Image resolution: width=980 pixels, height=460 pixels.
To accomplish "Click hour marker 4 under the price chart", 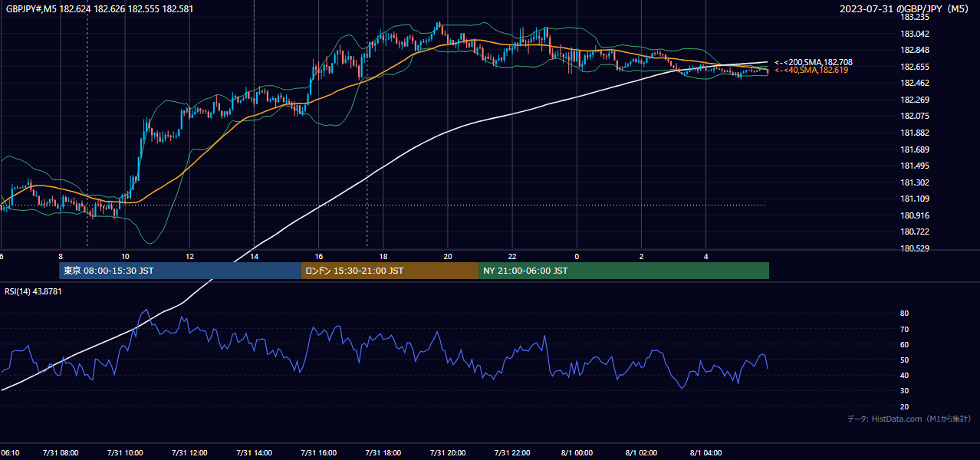I will coord(706,257).
